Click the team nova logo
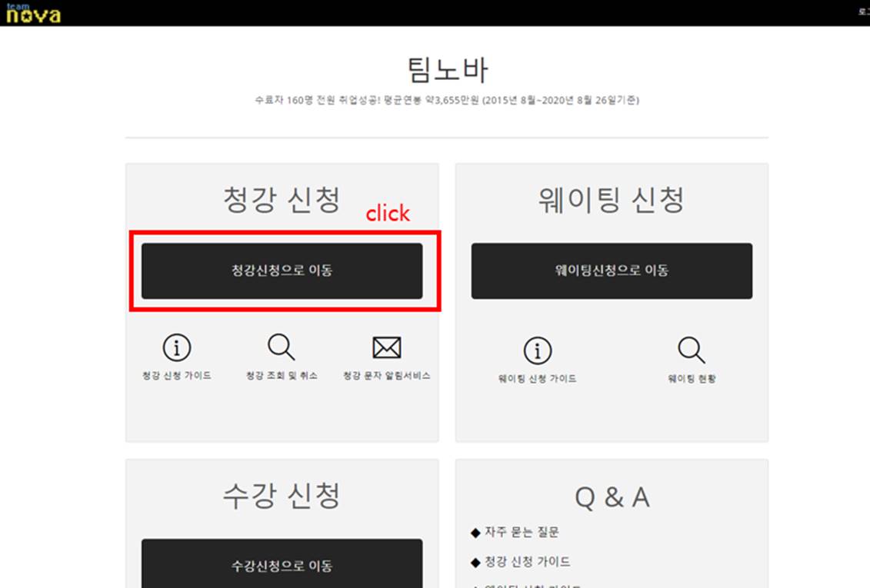 pos(33,13)
